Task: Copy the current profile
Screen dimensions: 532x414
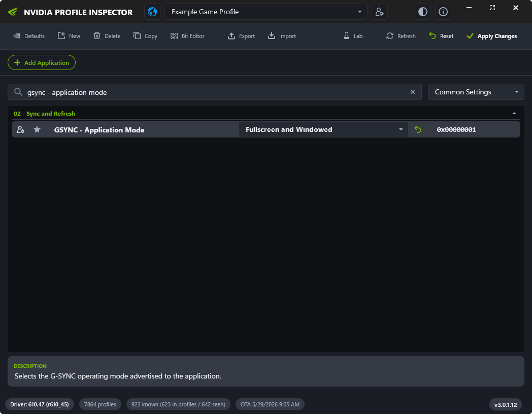Action: tap(146, 36)
